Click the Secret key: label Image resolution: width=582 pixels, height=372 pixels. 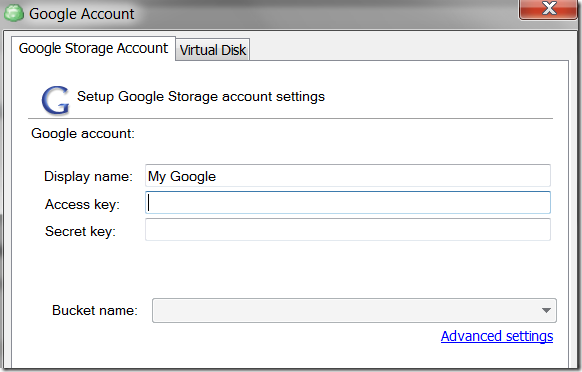click(x=80, y=231)
